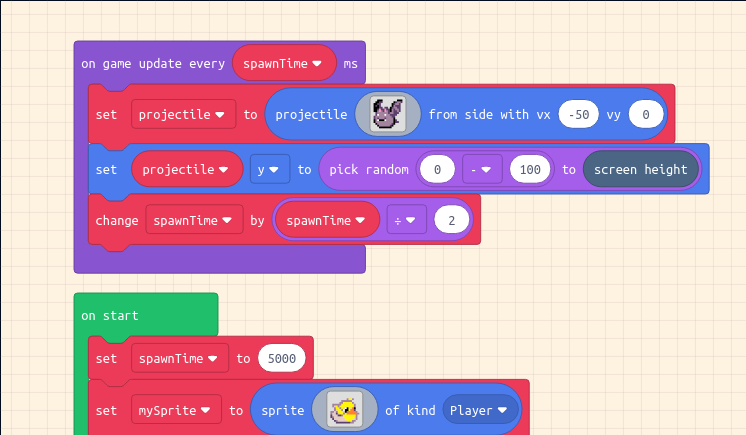The image size is (746, 435).
Task: Edit the vx value -50
Action: pyautogui.click(x=579, y=114)
